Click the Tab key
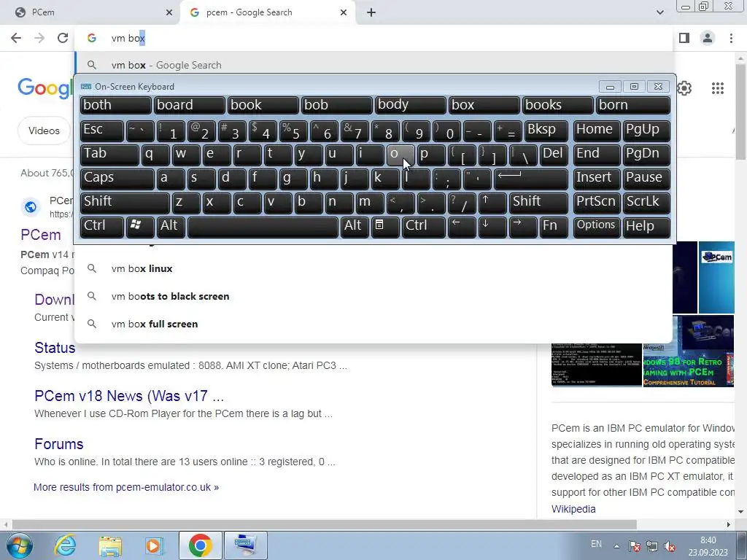Viewport: 747px width, 560px height. click(109, 155)
